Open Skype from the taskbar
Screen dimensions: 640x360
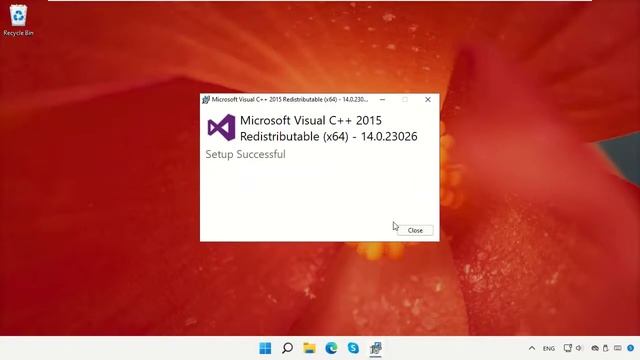click(353, 348)
